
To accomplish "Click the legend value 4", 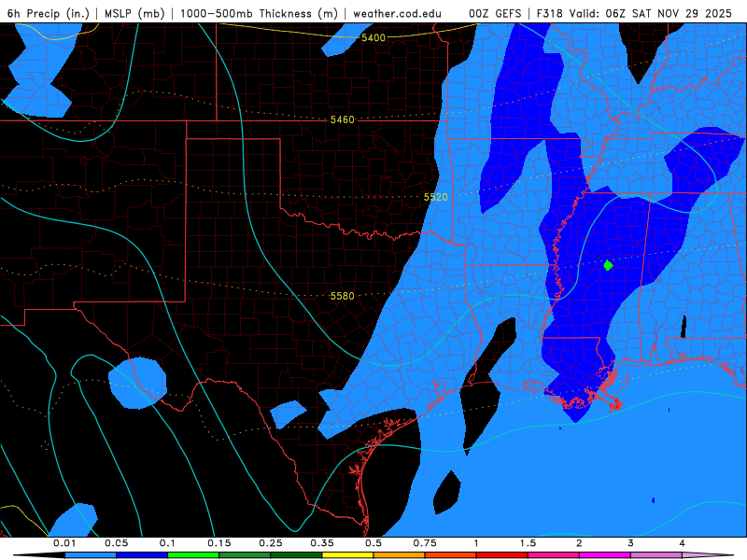I will (x=683, y=543).
